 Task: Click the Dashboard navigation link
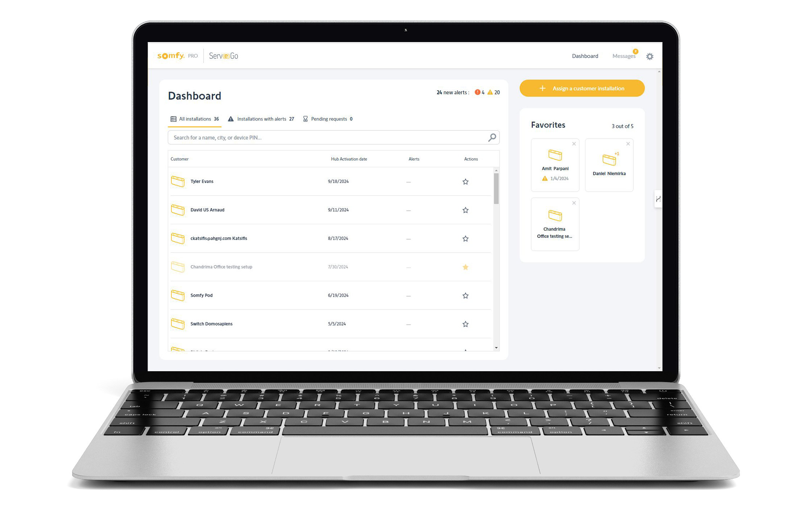pos(585,56)
